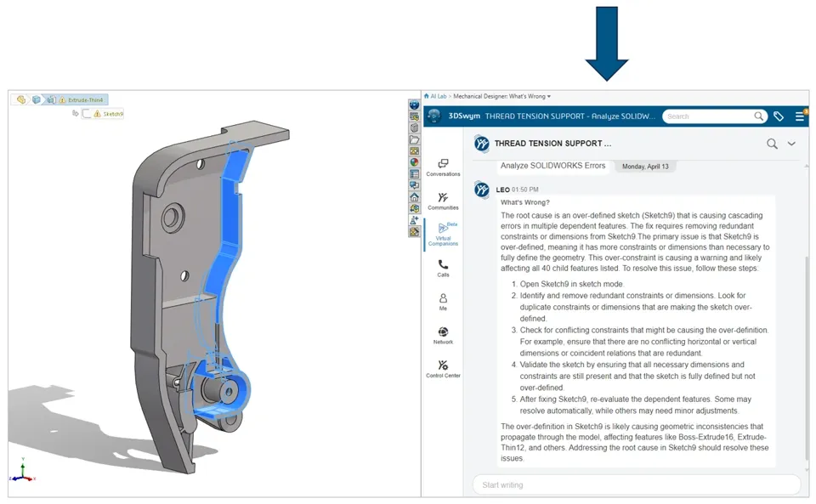
Task: Open the hamburger menu with notification badge
Action: click(801, 116)
